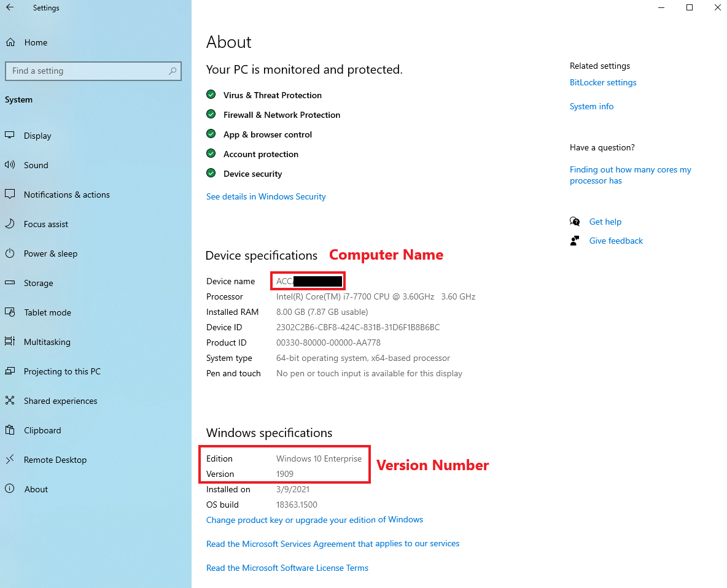Image resolution: width=727 pixels, height=588 pixels.
Task: Open Tablet mode settings
Action: tap(48, 312)
